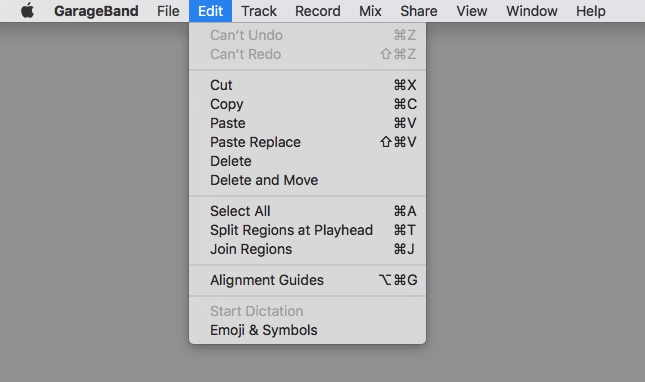
Task: Open the File menu
Action: coord(168,11)
